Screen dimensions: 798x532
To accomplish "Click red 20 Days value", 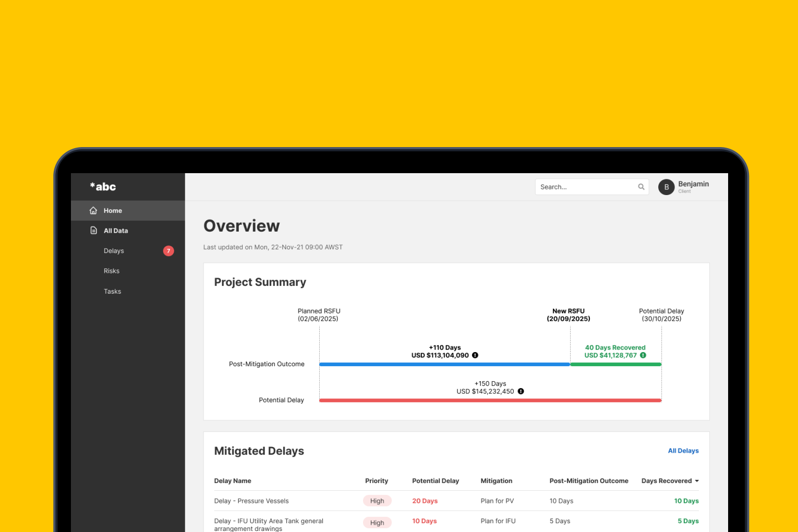I will point(425,501).
